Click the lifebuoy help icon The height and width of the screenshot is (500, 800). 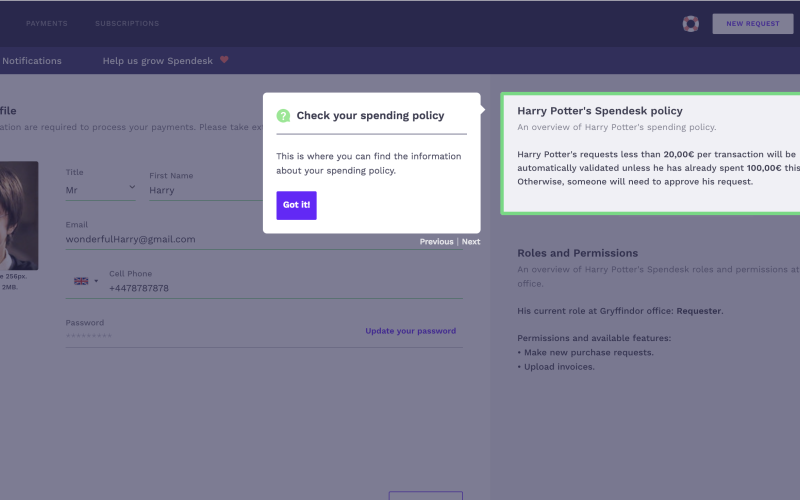coord(691,24)
